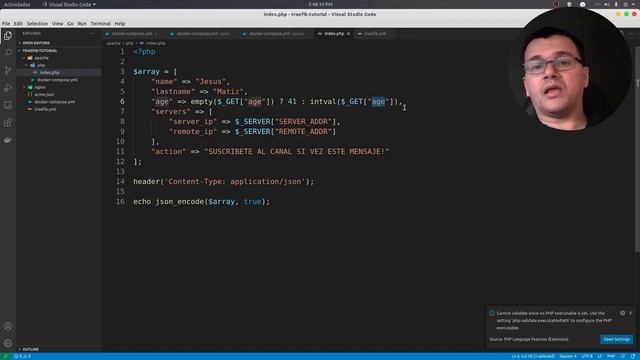Switch to the index.php tab
The height and width of the screenshot is (360, 640).
point(334,34)
